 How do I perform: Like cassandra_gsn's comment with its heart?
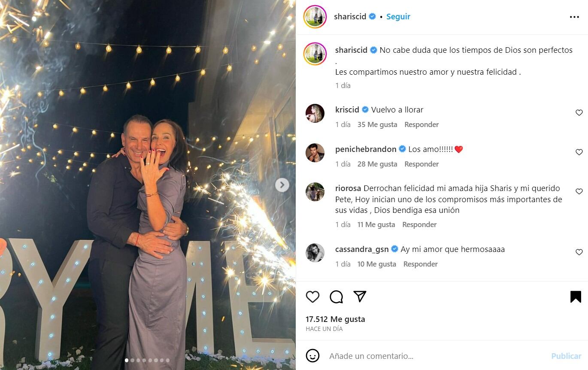(579, 252)
